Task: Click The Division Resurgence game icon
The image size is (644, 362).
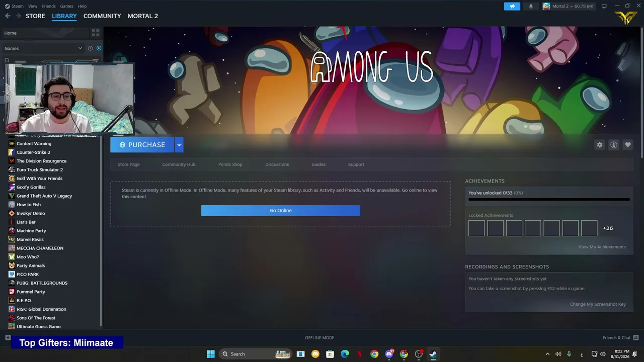Action: (12, 161)
